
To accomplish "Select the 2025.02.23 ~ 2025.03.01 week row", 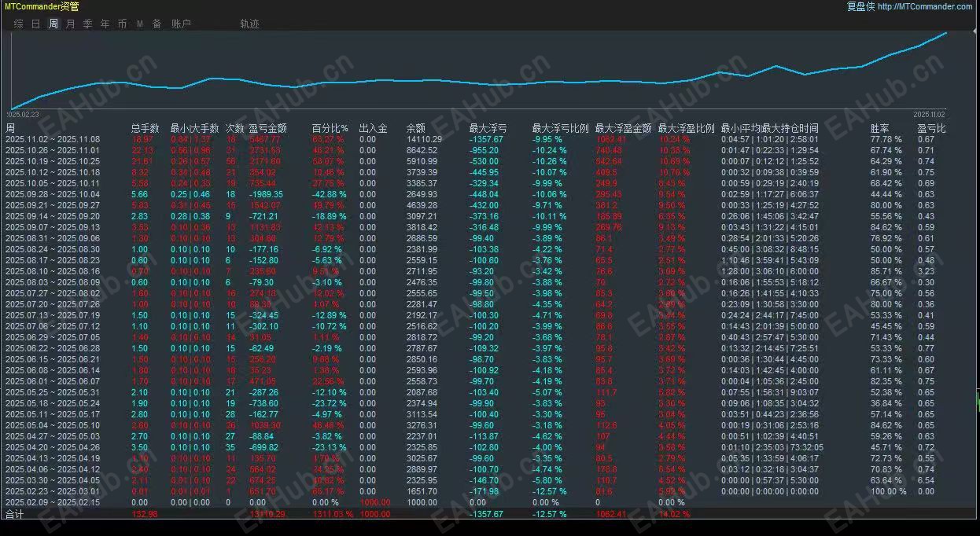I will pos(490,491).
